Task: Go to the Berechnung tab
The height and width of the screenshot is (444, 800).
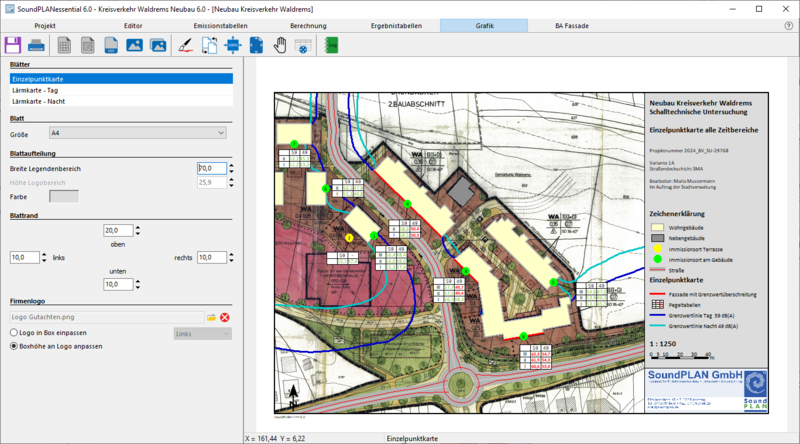Action: click(308, 26)
